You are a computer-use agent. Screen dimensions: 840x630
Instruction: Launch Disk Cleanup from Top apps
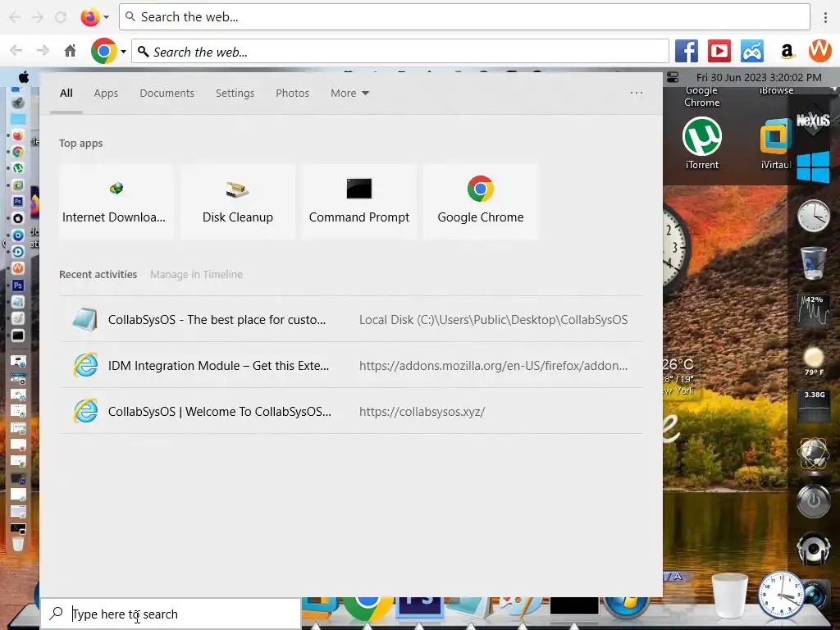coord(237,202)
